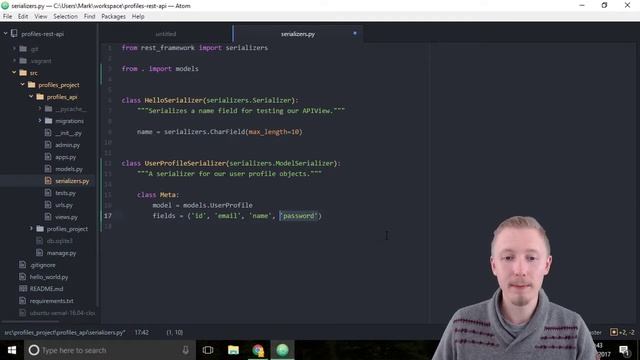Viewport: 640px width, 360px height.
Task: Click the db.sqlite3 file icon
Action: coord(40,241)
